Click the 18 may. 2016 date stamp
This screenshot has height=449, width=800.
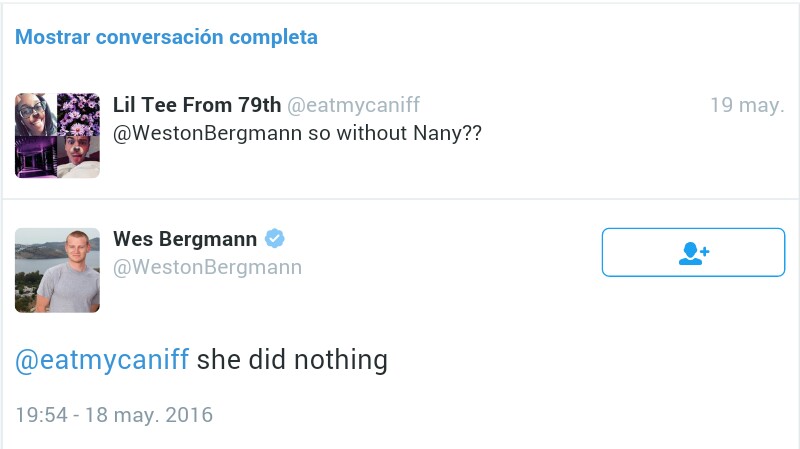tap(148, 415)
